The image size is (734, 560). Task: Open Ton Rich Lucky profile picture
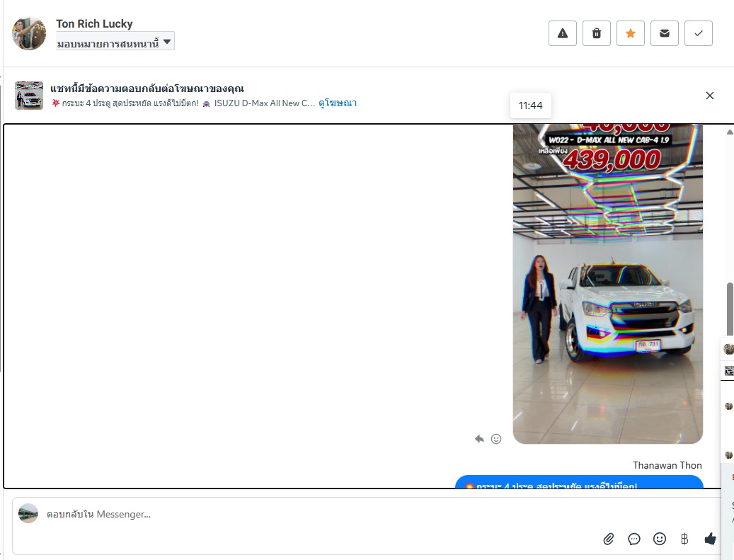(x=29, y=34)
